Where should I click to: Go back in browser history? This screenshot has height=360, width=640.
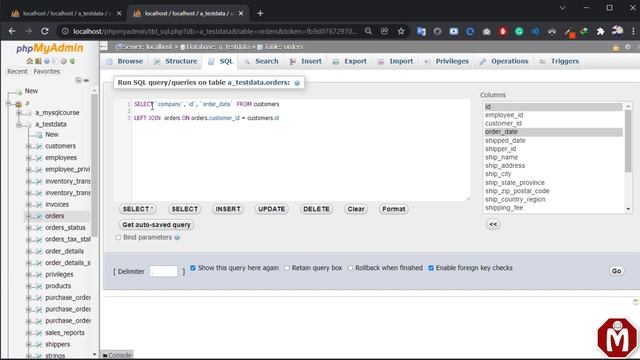coord(12,31)
